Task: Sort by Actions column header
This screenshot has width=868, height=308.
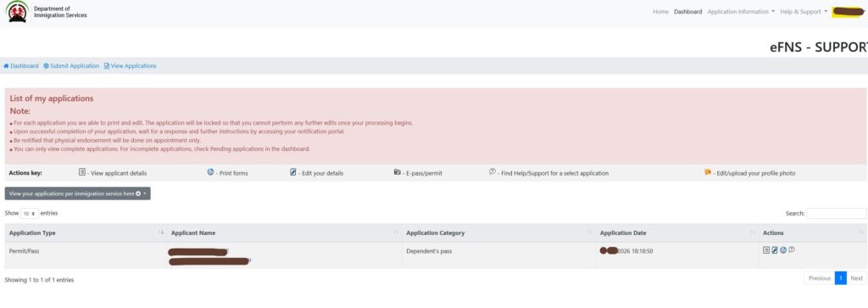Action: tap(813, 232)
